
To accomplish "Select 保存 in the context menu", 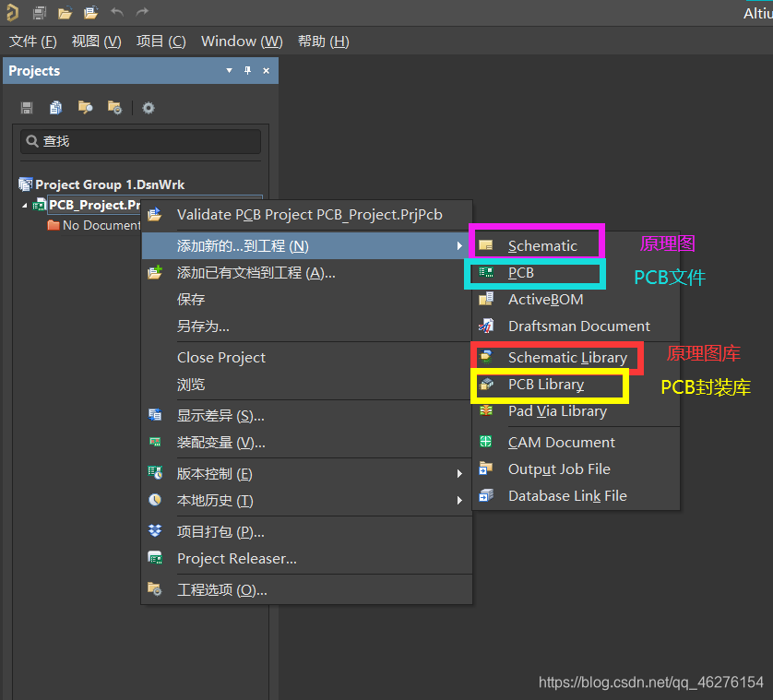I will point(307,299).
